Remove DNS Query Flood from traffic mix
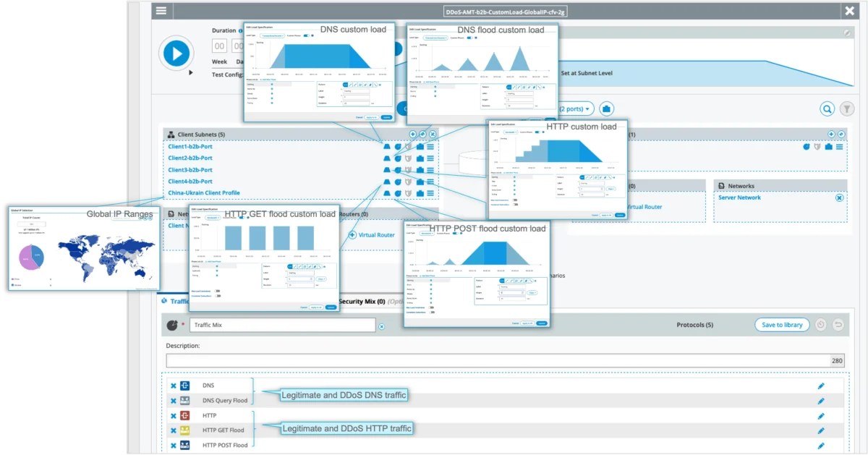 coord(173,401)
